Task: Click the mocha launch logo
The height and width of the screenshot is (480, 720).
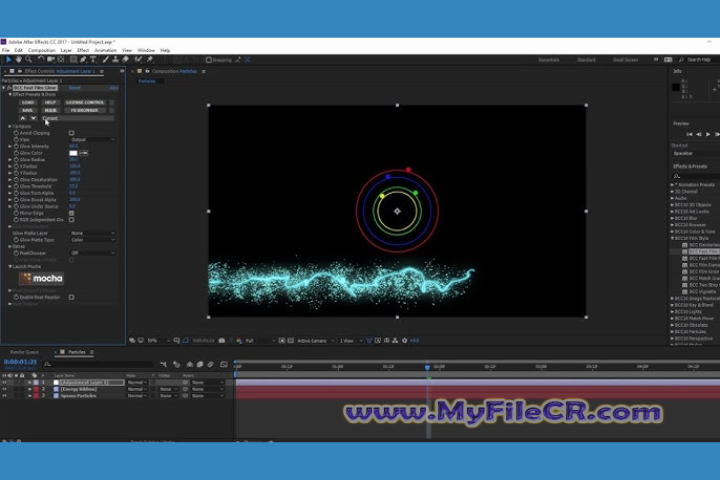Action: 41,278
